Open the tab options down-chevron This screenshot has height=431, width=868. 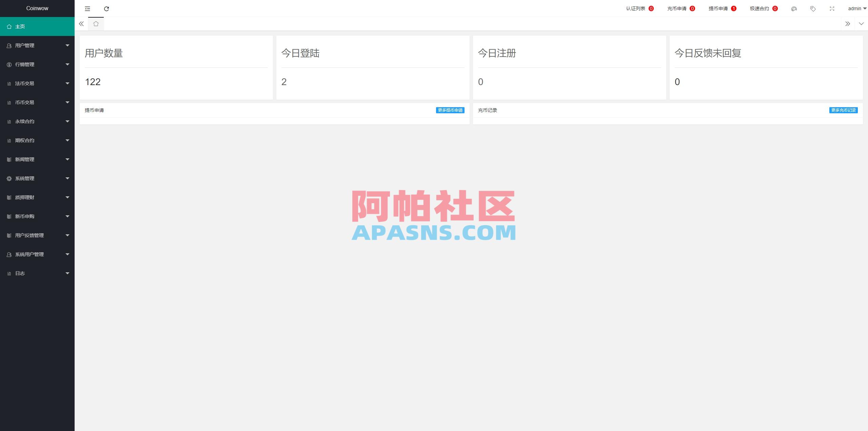pos(861,24)
